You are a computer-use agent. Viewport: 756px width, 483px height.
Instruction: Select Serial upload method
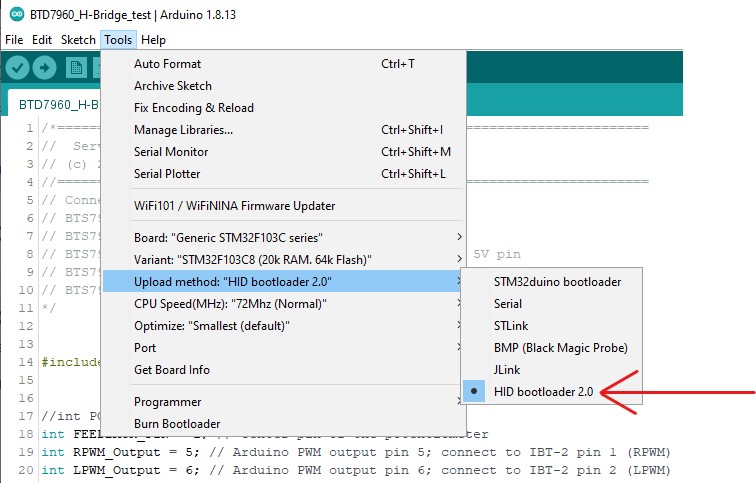[x=552, y=304]
